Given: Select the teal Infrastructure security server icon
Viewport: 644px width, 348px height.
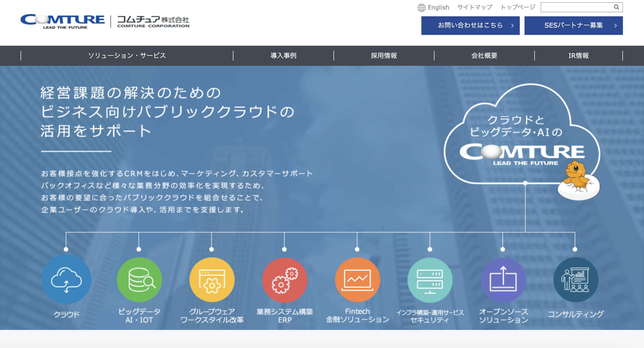Looking at the screenshot, I should (430, 280).
